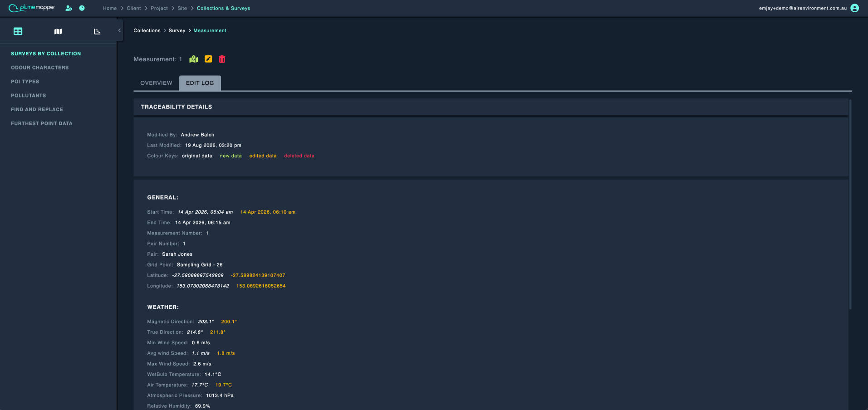Go to Home breadcrumb
Image resolution: width=868 pixels, height=410 pixels.
click(110, 8)
